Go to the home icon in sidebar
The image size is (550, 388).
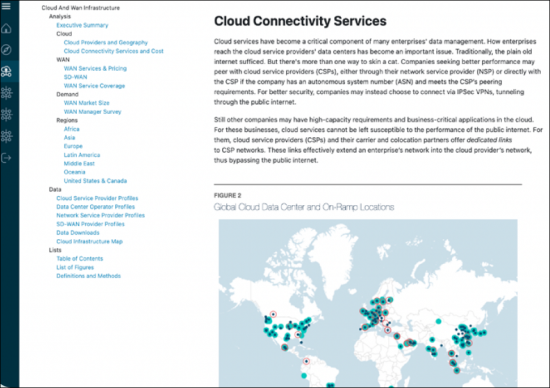(6, 28)
